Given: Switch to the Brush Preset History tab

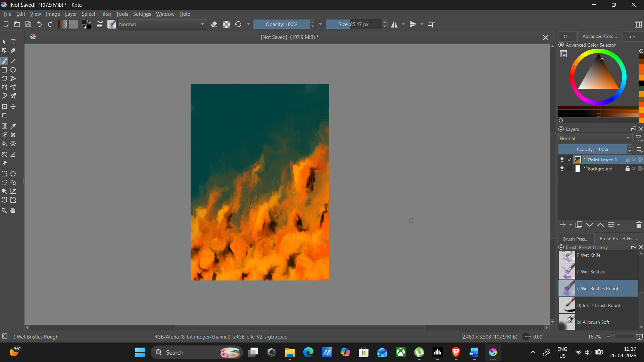Looking at the screenshot, I should [619, 238].
